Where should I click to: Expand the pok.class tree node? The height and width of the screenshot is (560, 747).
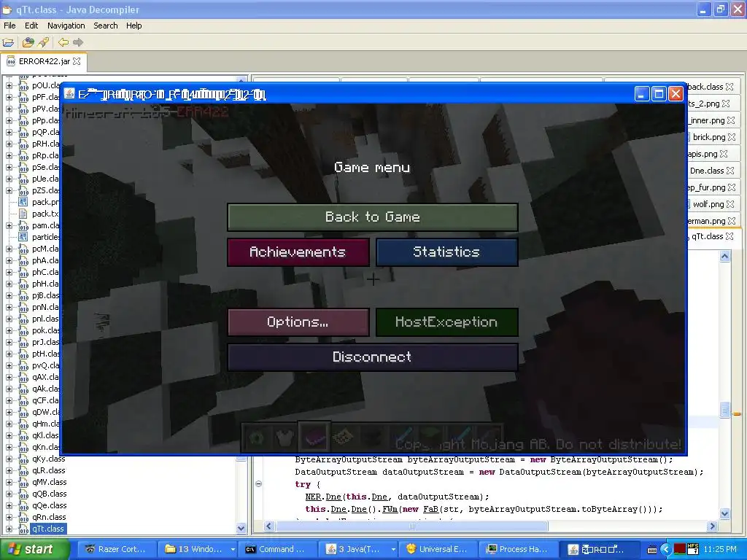tap(9, 330)
